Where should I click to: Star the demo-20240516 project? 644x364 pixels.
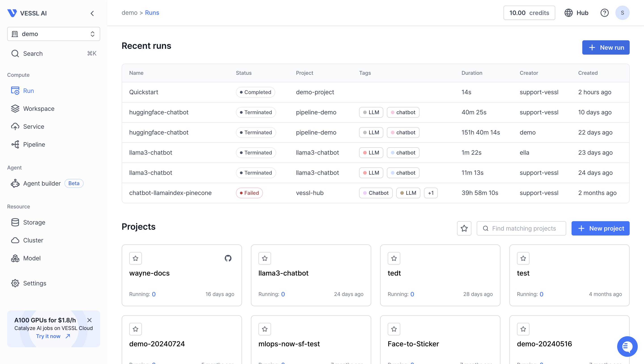coord(523,329)
